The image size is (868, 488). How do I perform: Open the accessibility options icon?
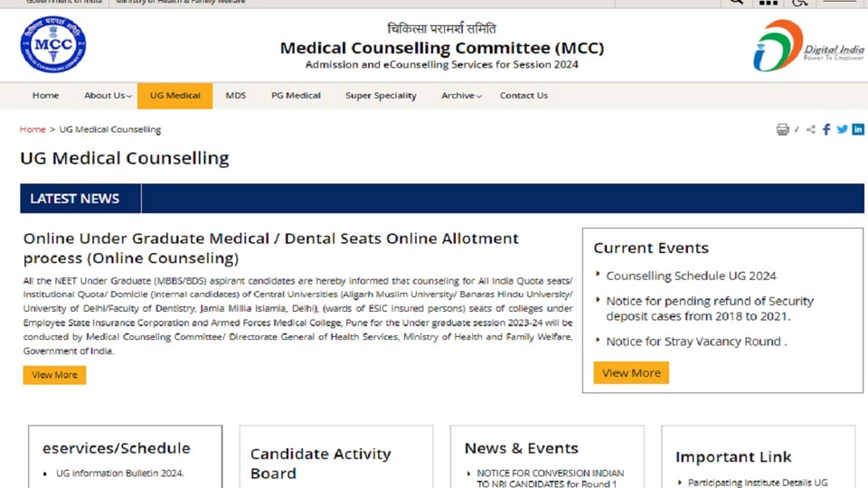click(800, 2)
